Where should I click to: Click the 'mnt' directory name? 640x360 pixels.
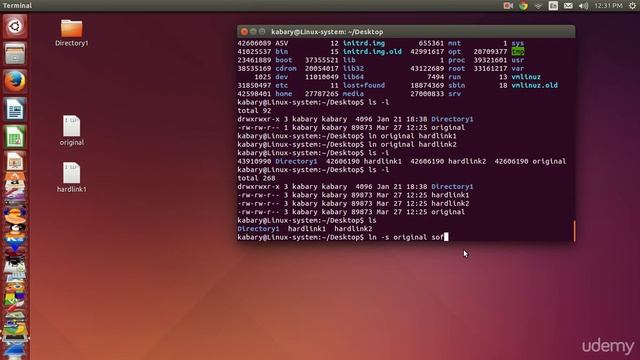[454, 43]
